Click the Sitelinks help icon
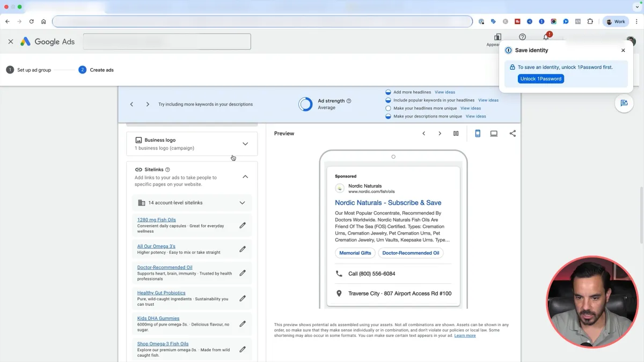 pos(167,169)
